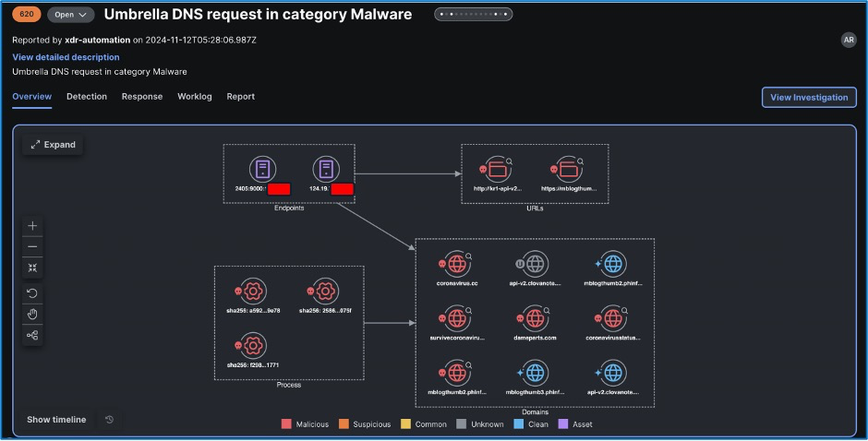The height and width of the screenshot is (441, 868).
Task: Select the hand pan tool
Action: (x=33, y=314)
